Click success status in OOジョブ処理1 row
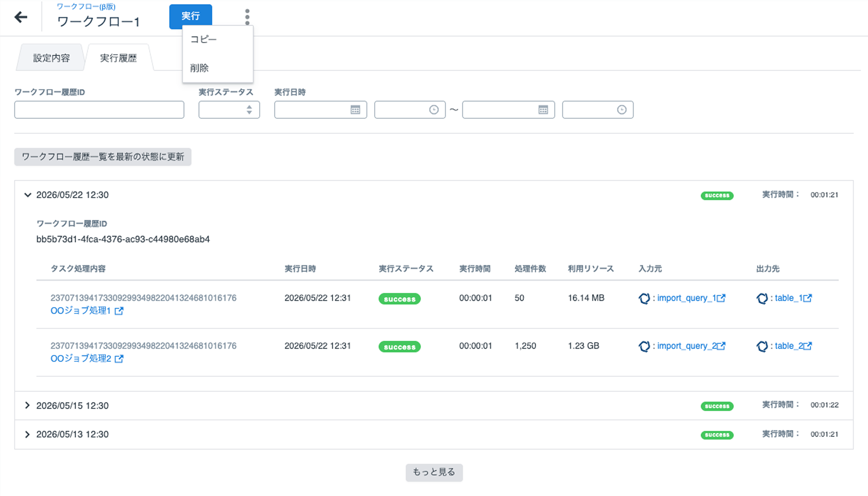The image size is (868, 496). tap(399, 299)
